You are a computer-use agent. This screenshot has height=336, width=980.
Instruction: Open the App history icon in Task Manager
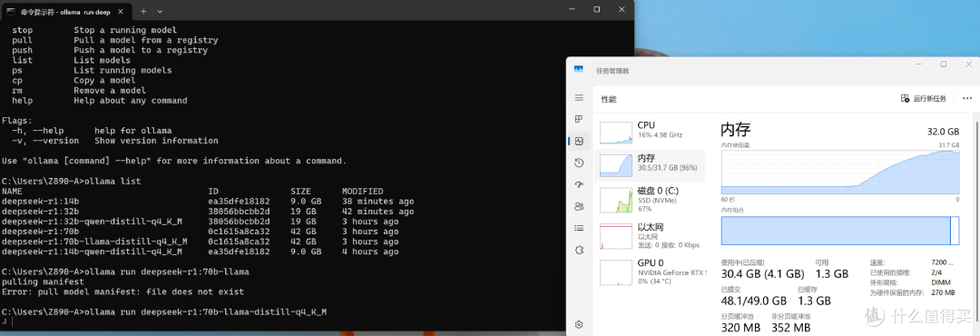579,163
